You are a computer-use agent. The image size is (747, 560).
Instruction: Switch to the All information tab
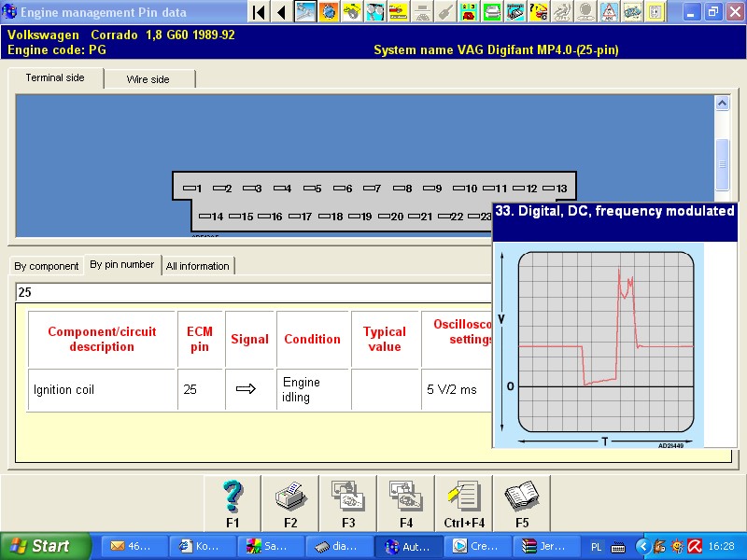pos(197,266)
